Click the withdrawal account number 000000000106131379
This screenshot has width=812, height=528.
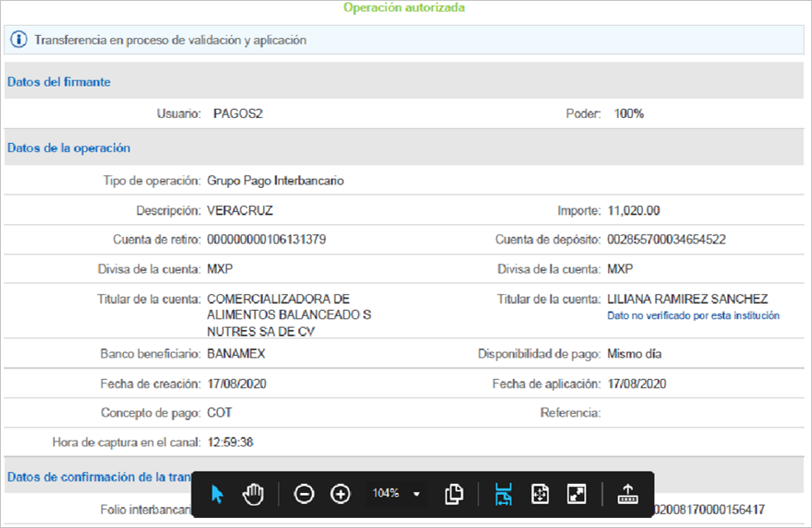266,239
